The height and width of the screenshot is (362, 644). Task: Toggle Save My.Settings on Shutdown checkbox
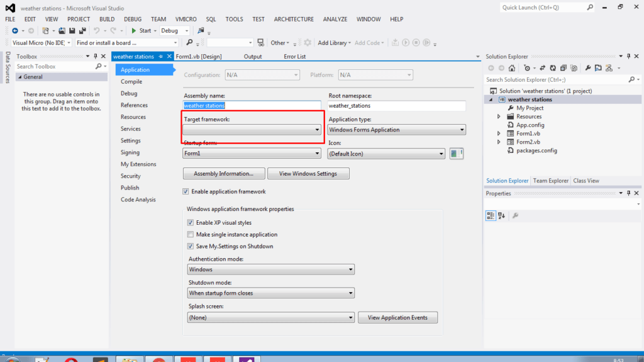point(191,246)
